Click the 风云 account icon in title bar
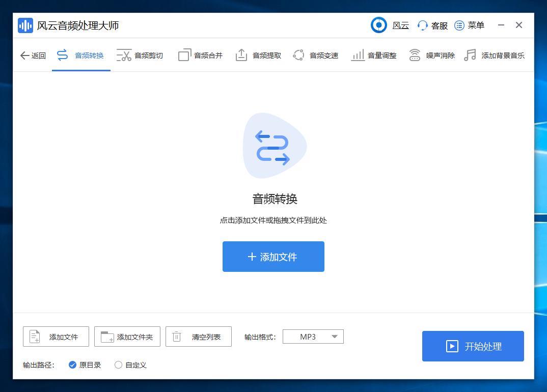 (379, 25)
